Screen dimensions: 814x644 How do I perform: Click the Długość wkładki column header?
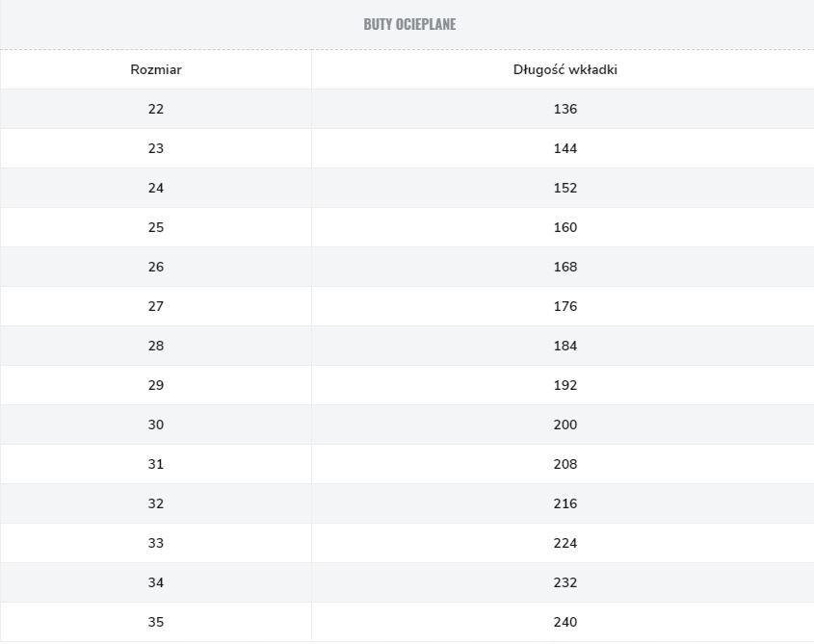point(565,69)
